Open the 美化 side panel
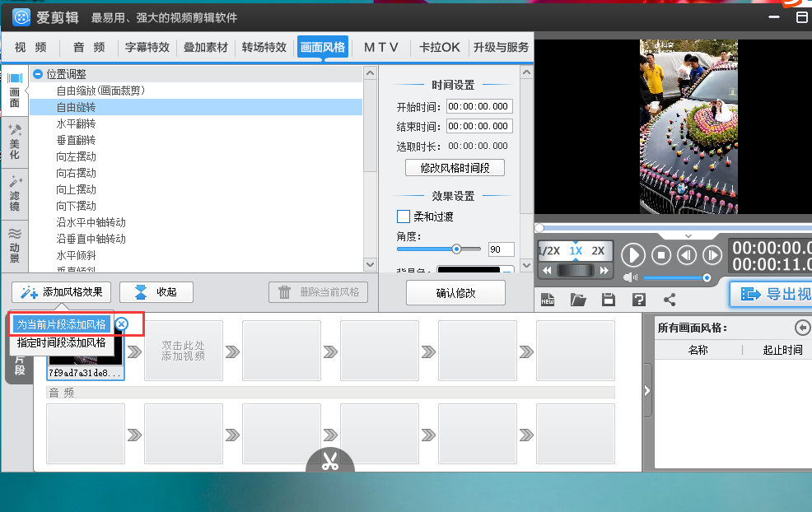 15,142
